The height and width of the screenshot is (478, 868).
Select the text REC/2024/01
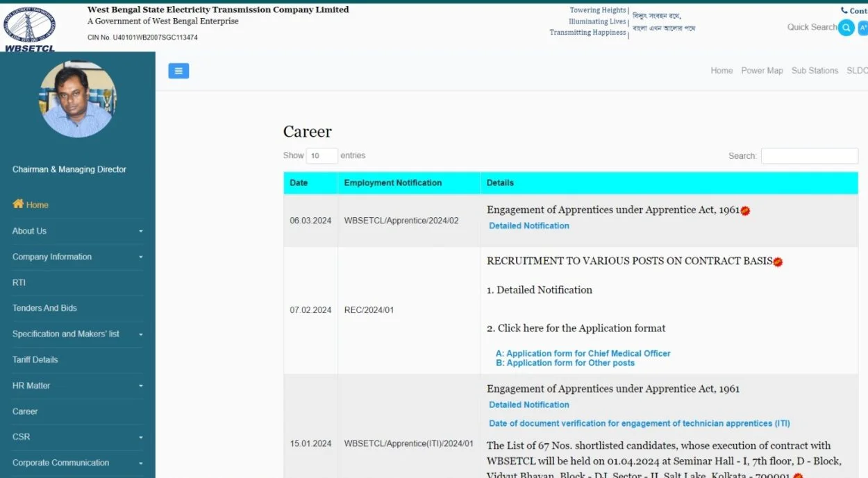(369, 310)
